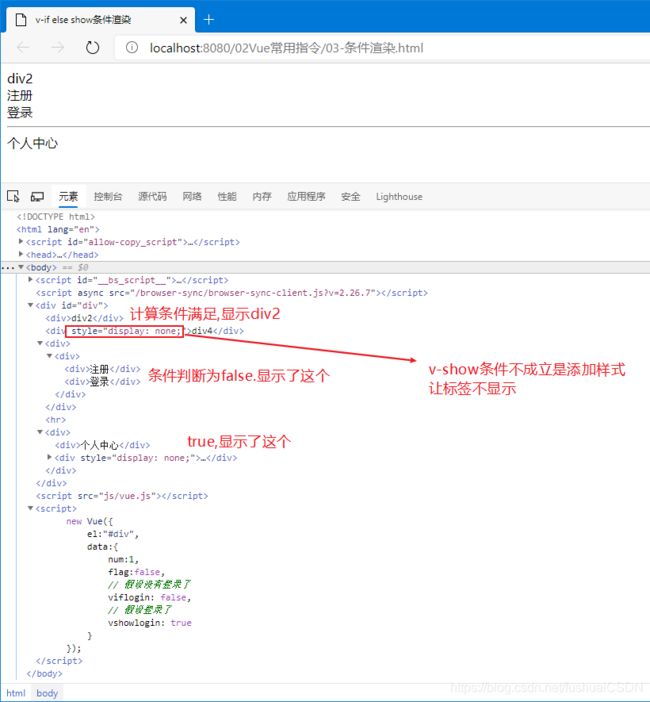The image size is (650, 702).
Task: Click the 'vshowlogin: true' code line
Action: coord(150,623)
